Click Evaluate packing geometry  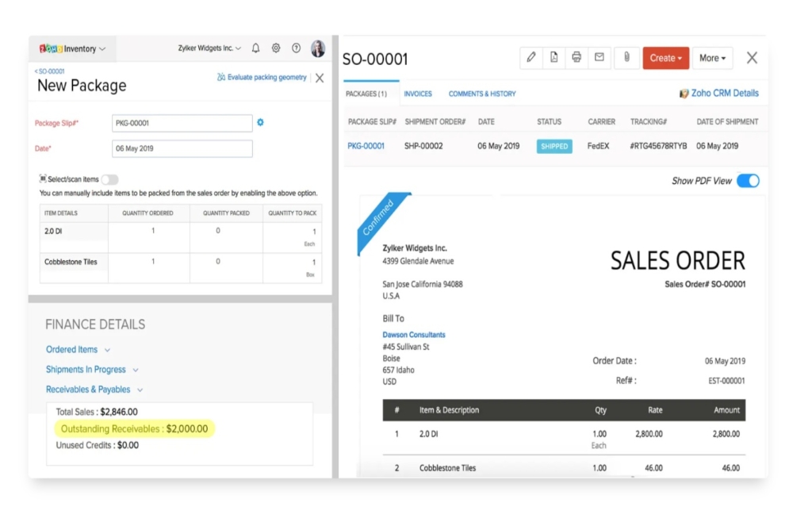[x=262, y=77]
